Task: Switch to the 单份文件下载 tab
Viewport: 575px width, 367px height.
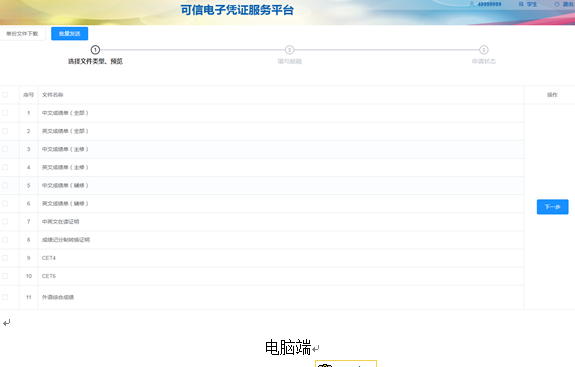Action: click(x=22, y=33)
